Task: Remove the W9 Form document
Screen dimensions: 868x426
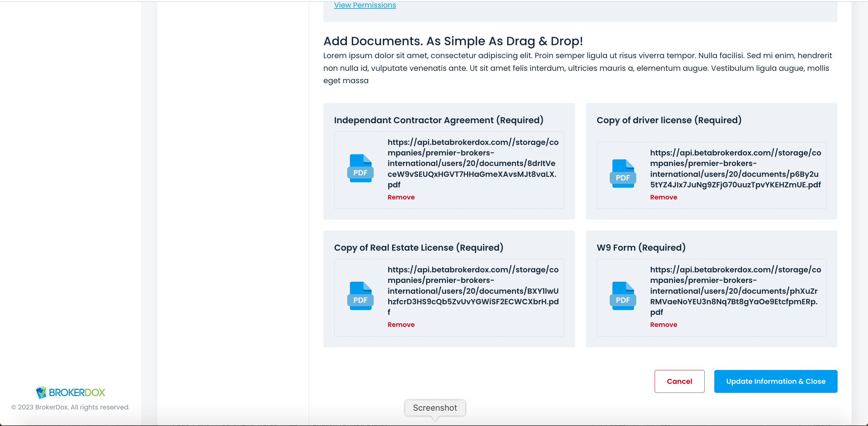Action: pos(663,324)
